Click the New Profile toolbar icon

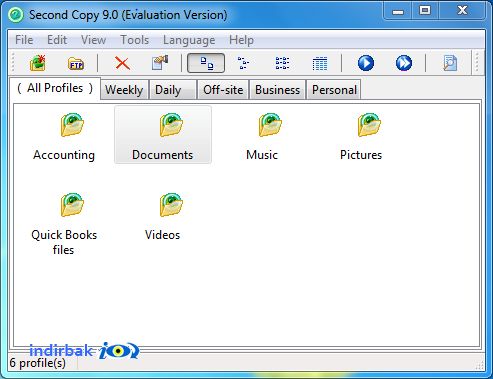tap(38, 63)
